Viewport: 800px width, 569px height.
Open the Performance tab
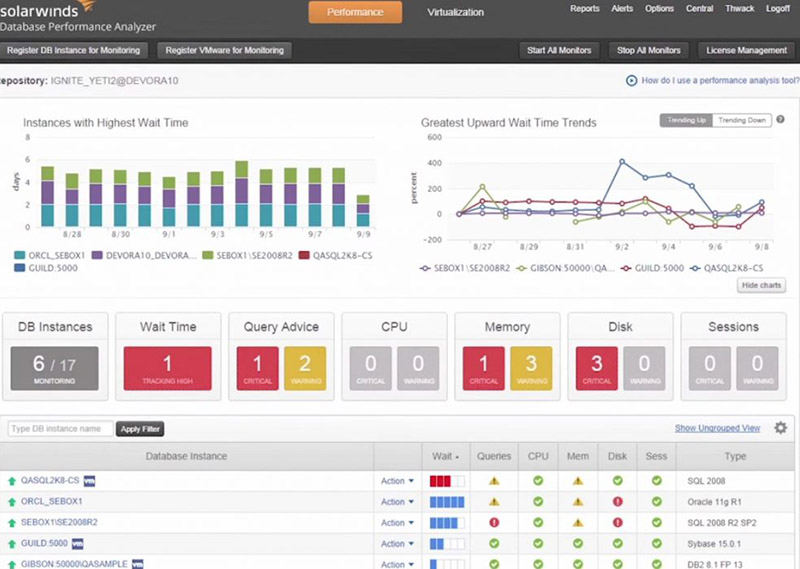(x=355, y=12)
